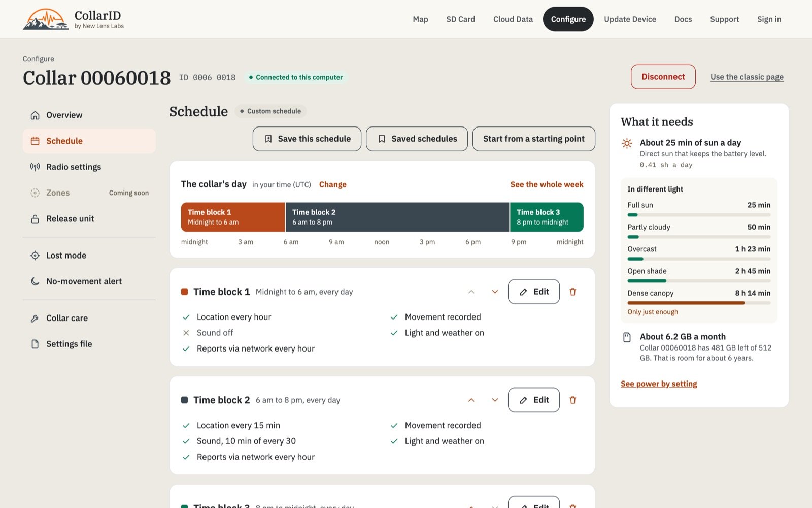The height and width of the screenshot is (508, 812).
Task: Move Time block 1 up with chevron
Action: [x=471, y=292]
